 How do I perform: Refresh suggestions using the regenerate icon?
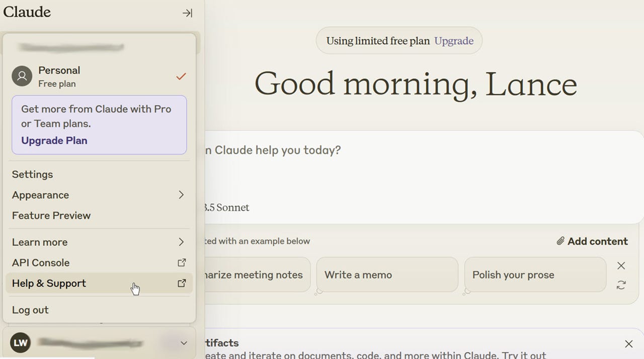(621, 285)
